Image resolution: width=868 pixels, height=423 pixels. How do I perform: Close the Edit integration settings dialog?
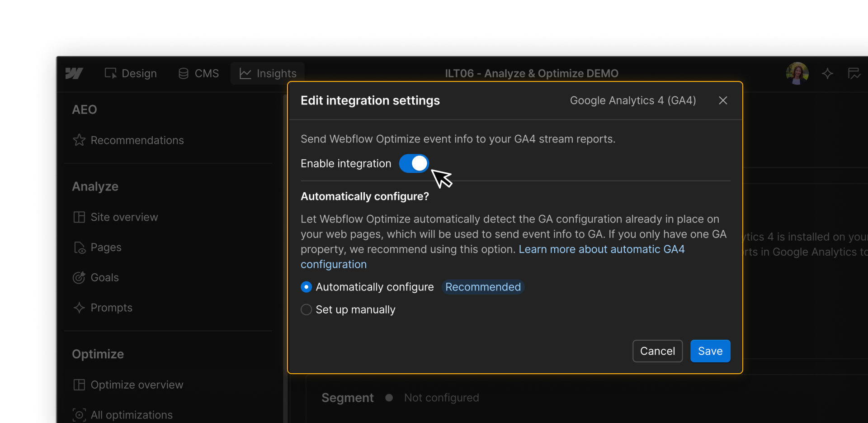click(x=723, y=100)
